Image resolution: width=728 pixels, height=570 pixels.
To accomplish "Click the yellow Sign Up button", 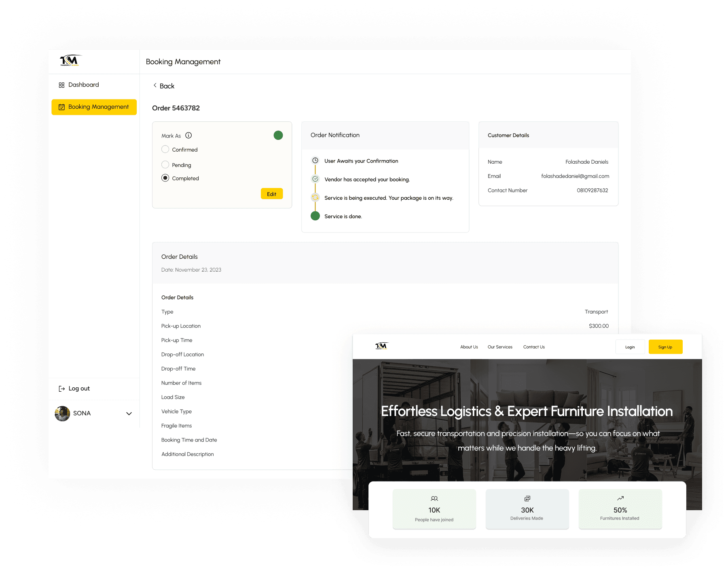I will point(665,347).
